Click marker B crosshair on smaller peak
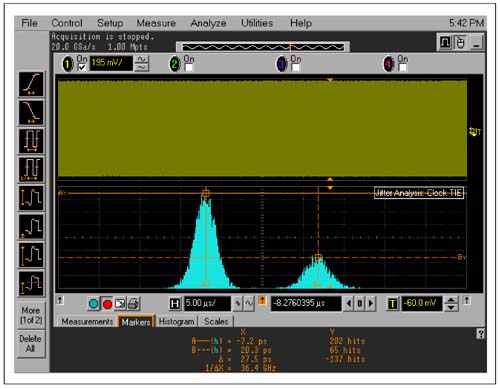This screenshot has width=500, height=389. tap(318, 257)
